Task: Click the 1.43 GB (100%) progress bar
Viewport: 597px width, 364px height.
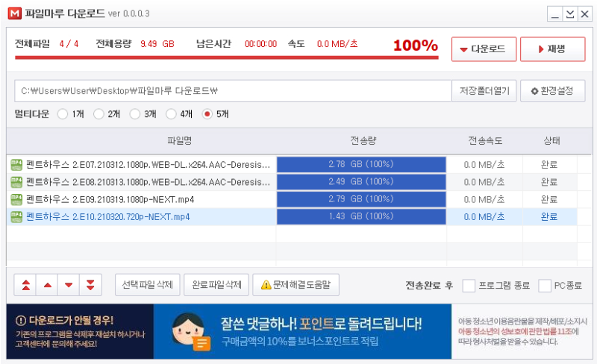Action: [361, 216]
